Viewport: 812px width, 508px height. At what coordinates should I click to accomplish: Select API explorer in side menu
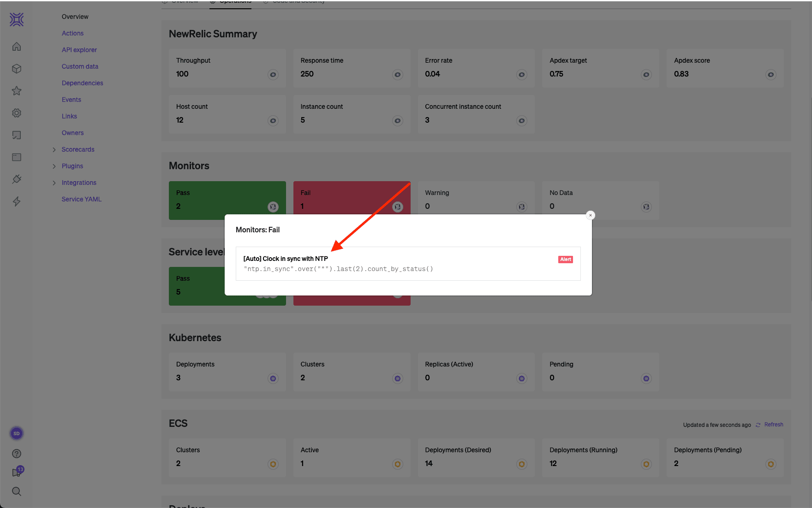point(79,50)
